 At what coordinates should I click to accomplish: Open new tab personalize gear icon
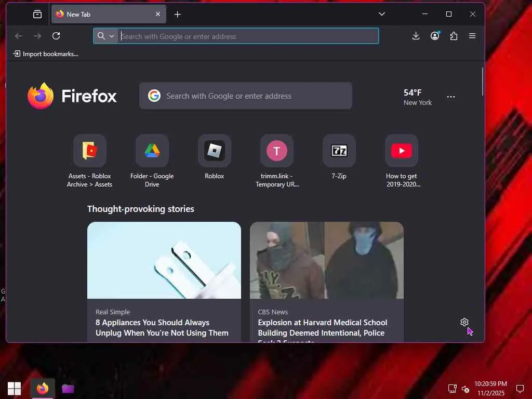(x=464, y=322)
